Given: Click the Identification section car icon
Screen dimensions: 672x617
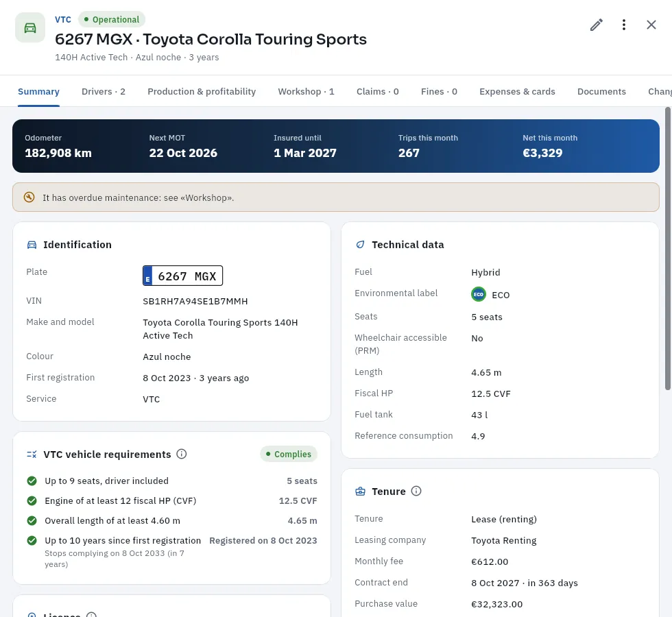Looking at the screenshot, I should point(32,245).
